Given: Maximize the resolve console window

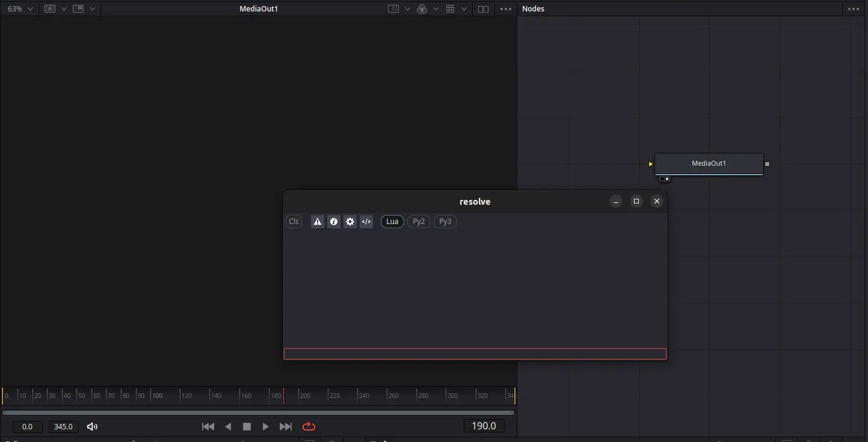Looking at the screenshot, I should click(636, 202).
